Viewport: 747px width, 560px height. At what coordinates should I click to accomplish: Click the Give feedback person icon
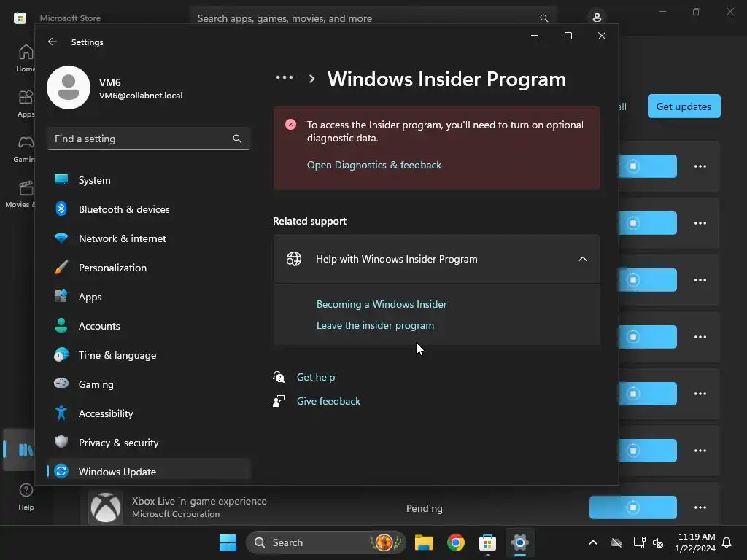tap(279, 401)
